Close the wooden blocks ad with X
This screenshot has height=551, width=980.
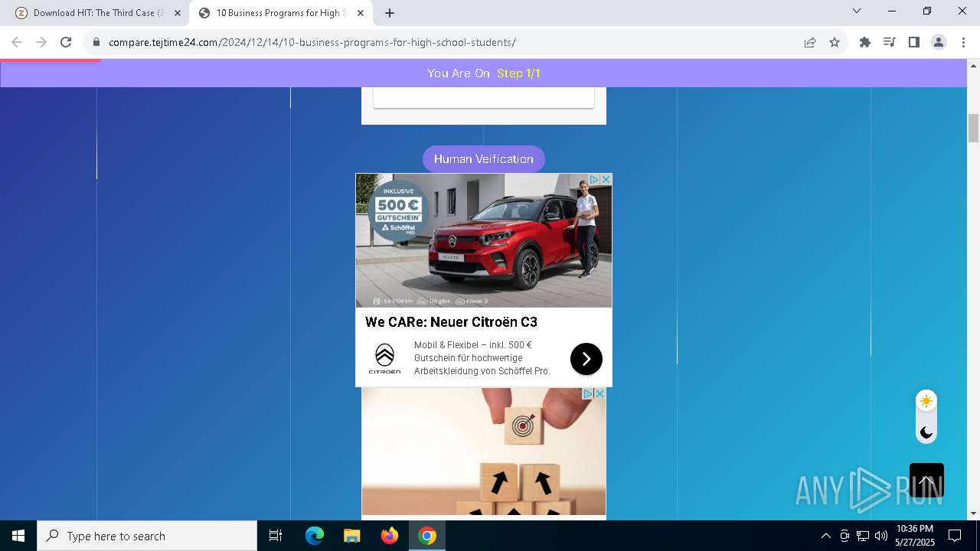tap(599, 393)
